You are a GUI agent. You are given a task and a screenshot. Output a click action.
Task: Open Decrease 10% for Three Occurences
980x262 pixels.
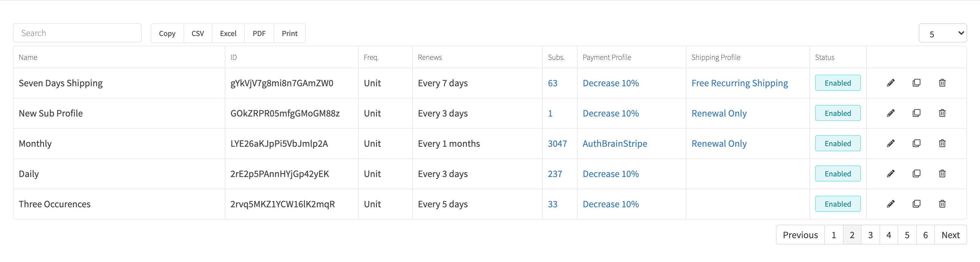(x=611, y=204)
